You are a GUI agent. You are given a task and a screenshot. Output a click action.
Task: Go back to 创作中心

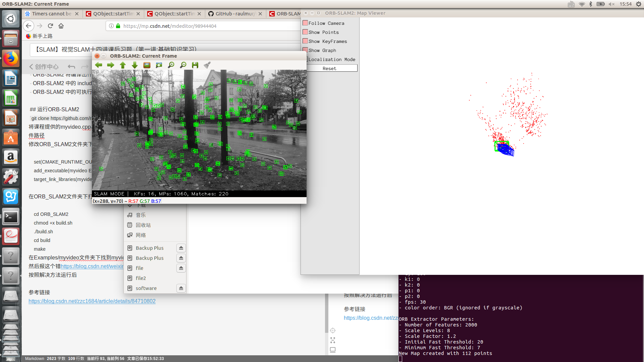(44, 67)
